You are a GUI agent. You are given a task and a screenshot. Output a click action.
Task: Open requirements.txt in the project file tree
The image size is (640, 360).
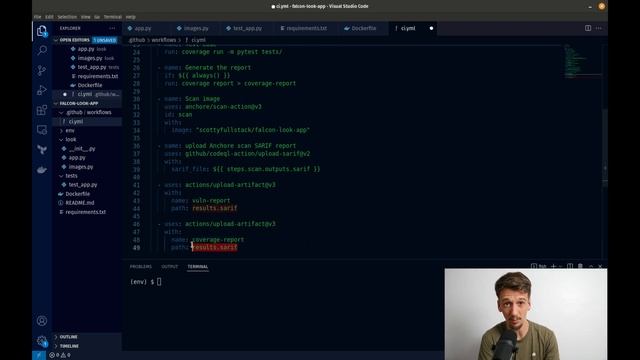coord(87,212)
